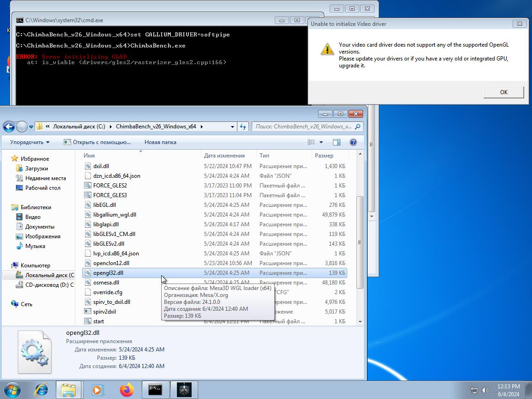
Task: Select dzn_icd.x86_64.json file
Action: [x=214, y=176]
